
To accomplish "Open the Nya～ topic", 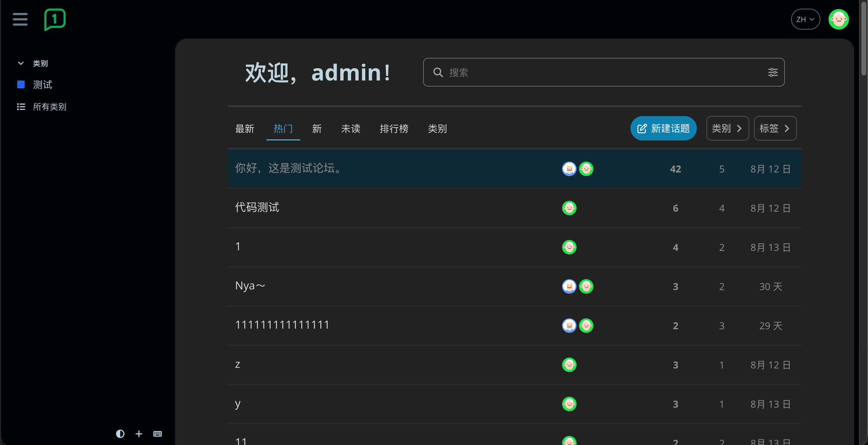I will [x=250, y=286].
